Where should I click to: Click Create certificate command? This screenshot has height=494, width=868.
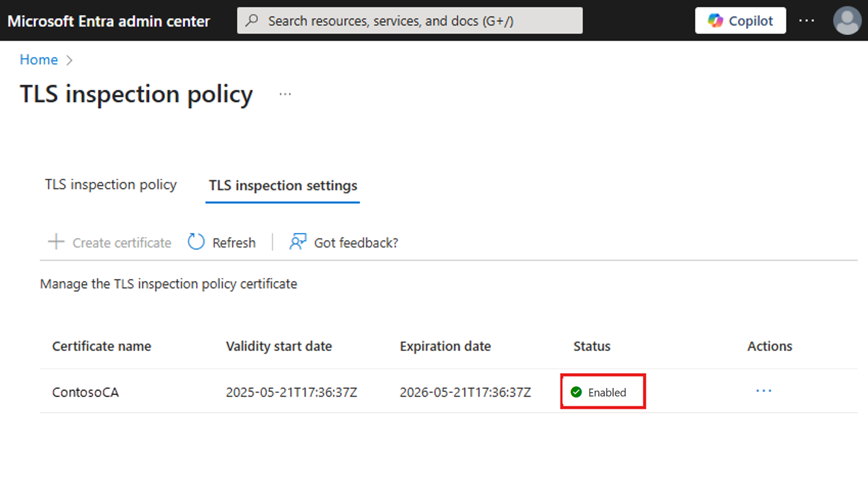[x=122, y=243]
